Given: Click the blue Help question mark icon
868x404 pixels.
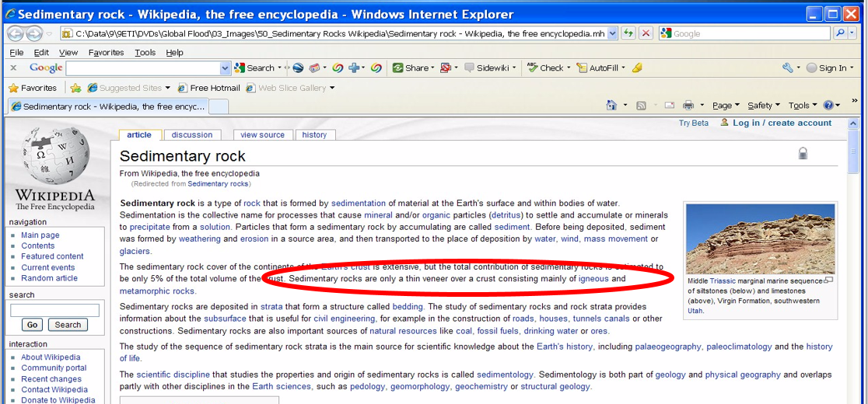Looking at the screenshot, I should click(828, 105).
